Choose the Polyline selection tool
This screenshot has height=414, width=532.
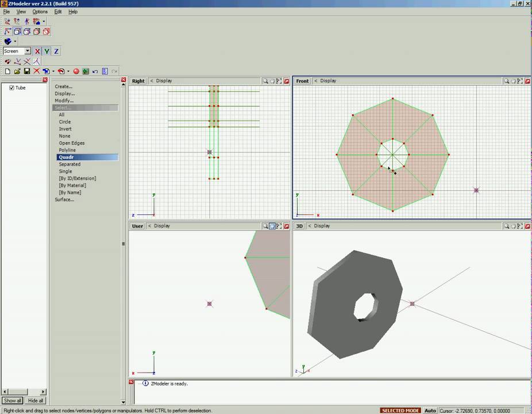pyautogui.click(x=67, y=150)
